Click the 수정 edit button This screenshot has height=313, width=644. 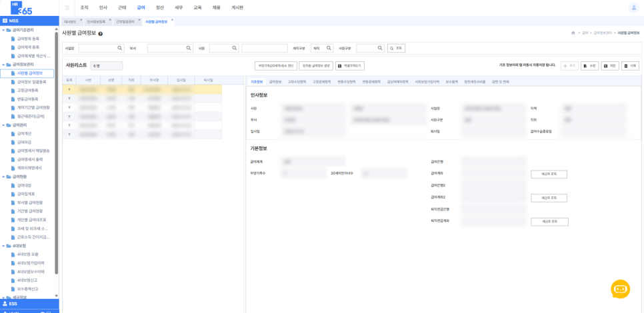tap(590, 66)
